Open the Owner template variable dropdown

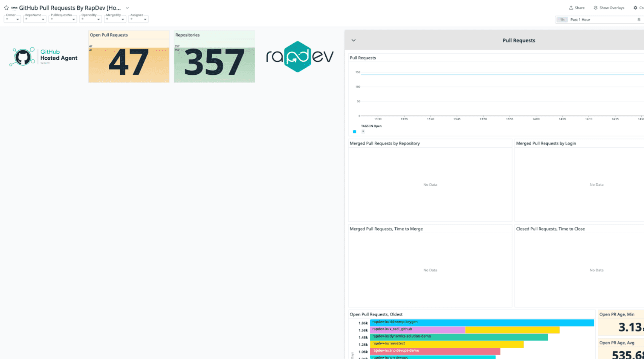12,19
